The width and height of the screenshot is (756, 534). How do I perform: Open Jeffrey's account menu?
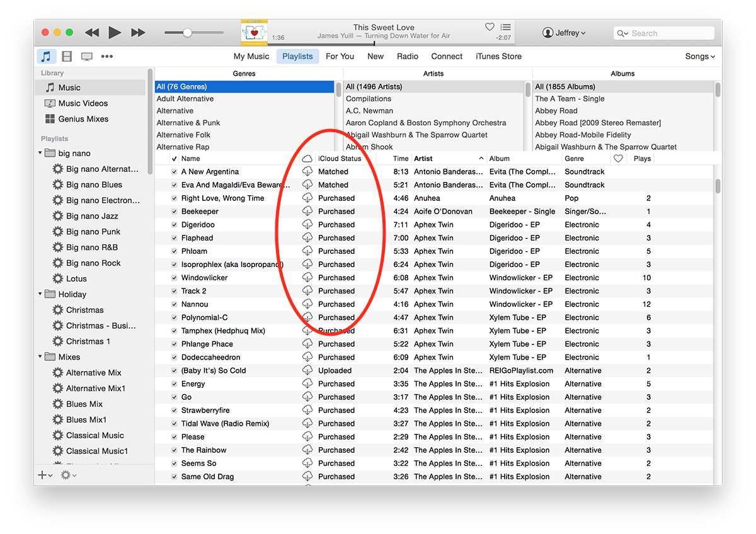tap(564, 32)
